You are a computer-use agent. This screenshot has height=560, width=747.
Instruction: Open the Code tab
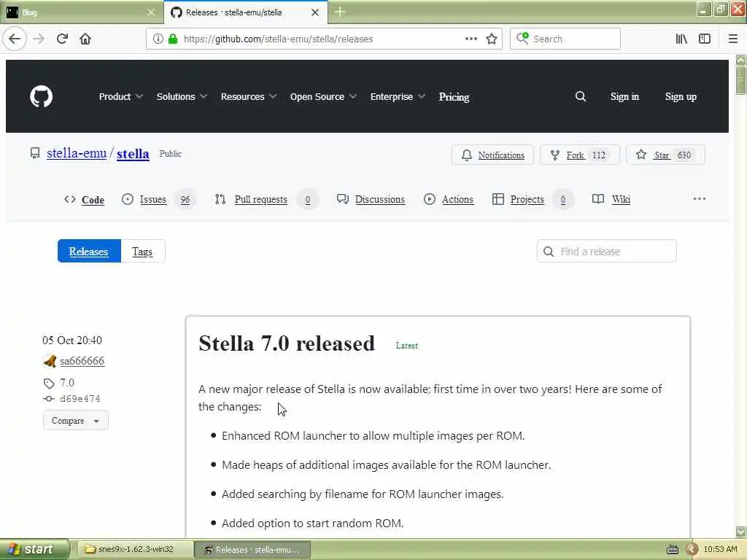coord(85,200)
